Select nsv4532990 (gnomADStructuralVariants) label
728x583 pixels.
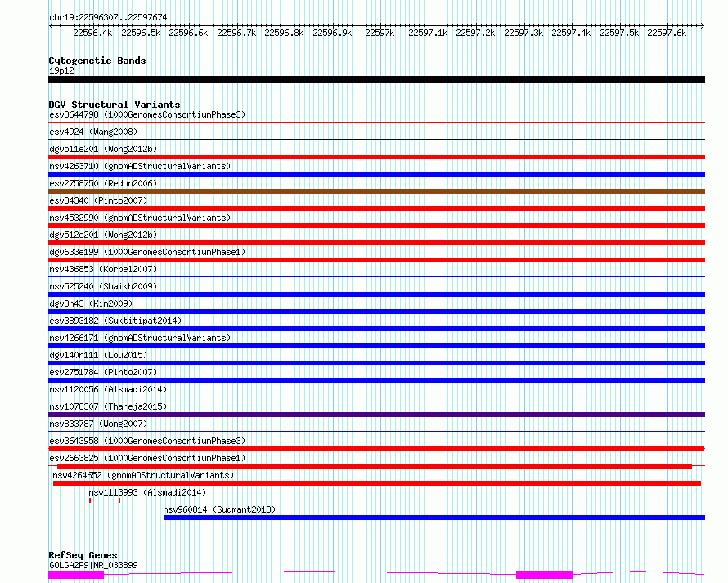140,218
